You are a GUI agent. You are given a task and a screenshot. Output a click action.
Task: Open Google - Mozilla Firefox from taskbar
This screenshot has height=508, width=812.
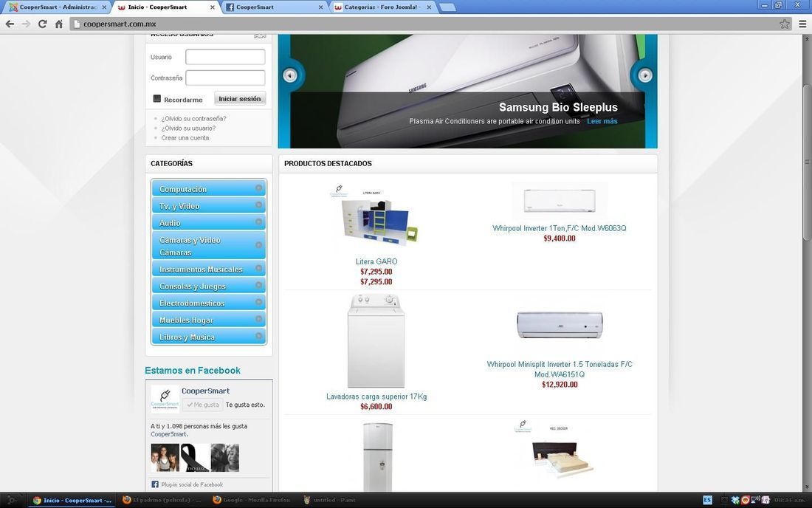pyautogui.click(x=252, y=500)
